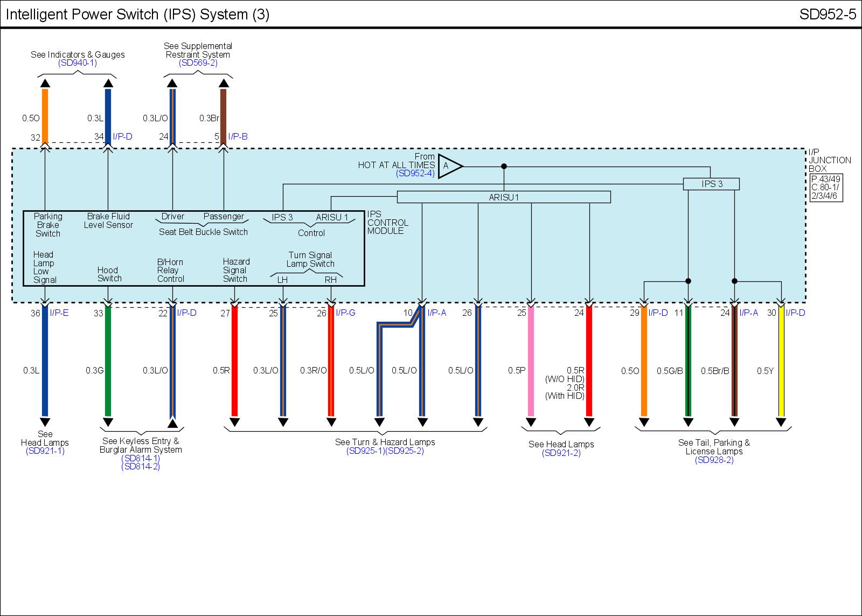
Task: Select the 0.3G green wire at pin 33
Action: click(108, 361)
